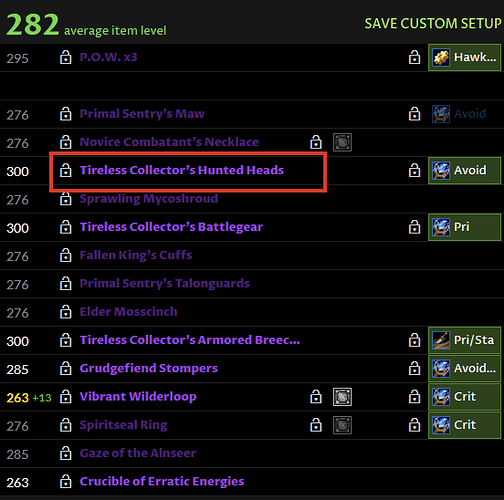Toggle item lock for Sprawling Mycoshroud
Screen dimensions: 504x500
66,199
